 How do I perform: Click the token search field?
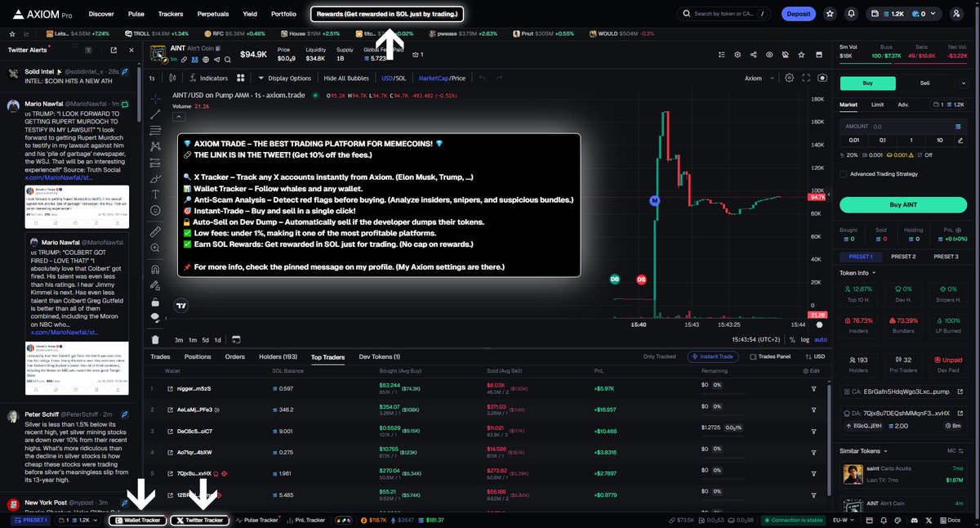[x=724, y=14]
